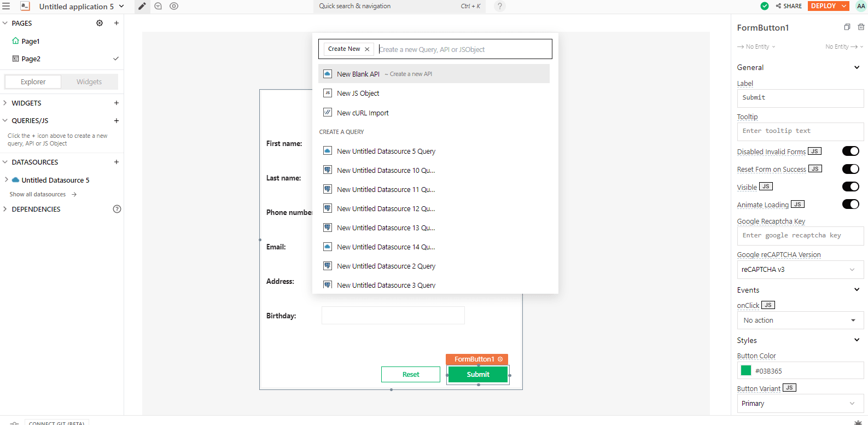Expand the WIDGETS tree section
This screenshot has height=425, width=868.
[x=5, y=103]
